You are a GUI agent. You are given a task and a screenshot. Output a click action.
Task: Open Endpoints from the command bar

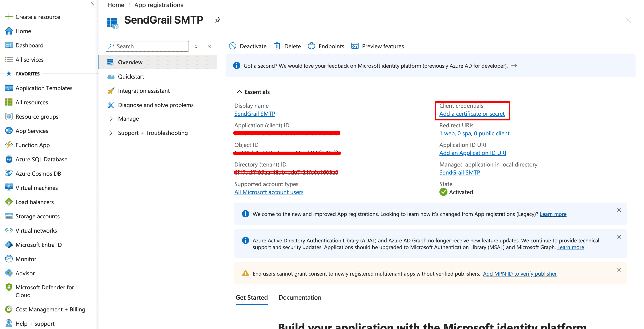(x=326, y=46)
